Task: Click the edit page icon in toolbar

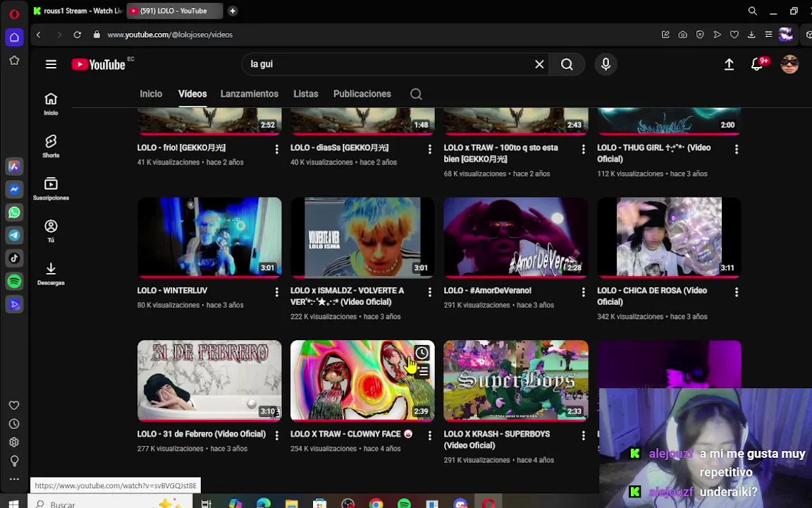Action: 665,35
